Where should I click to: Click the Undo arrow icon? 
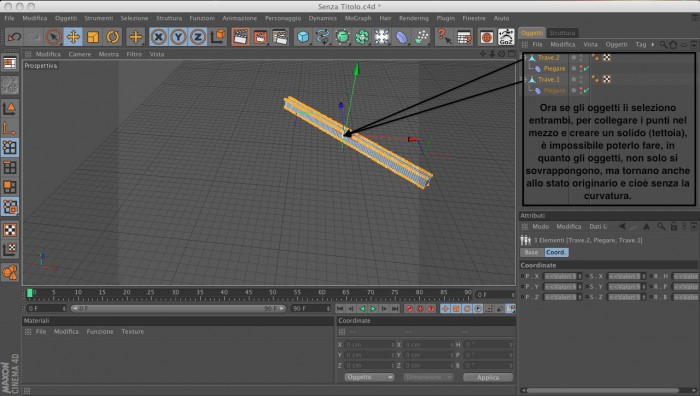(14, 37)
